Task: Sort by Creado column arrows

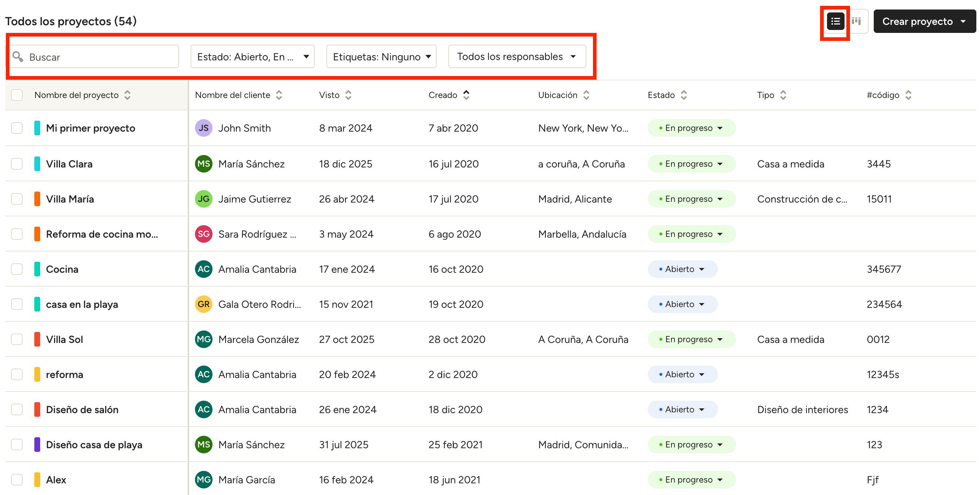Action: [466, 95]
